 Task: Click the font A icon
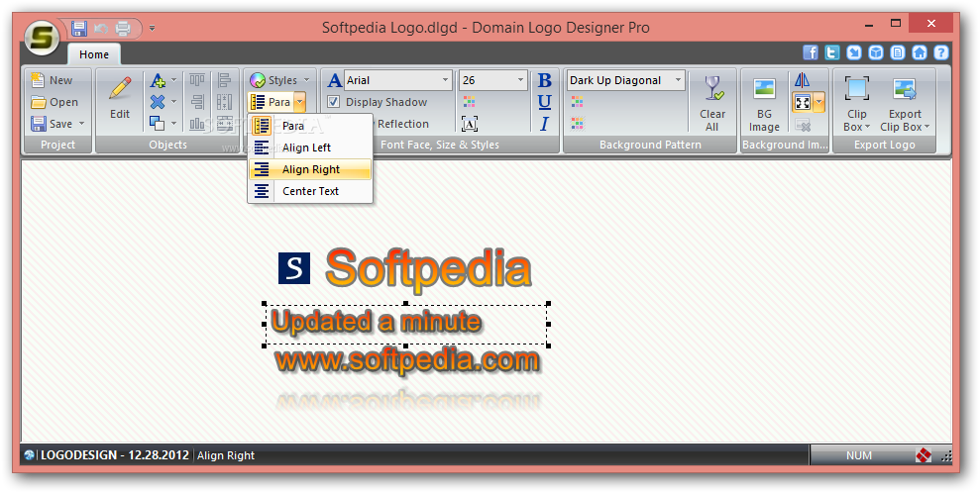tap(334, 80)
